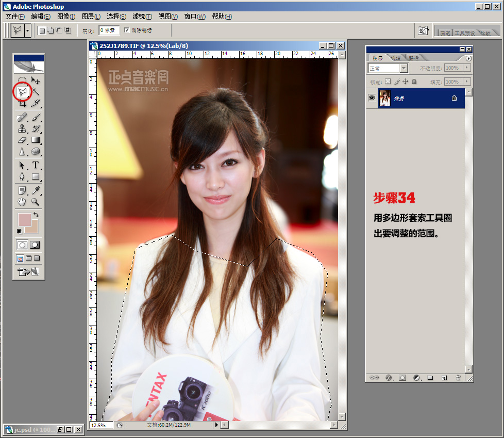Screen dimensions: 504x438
Task: Open the 滤镜 menu
Action: tap(142, 17)
